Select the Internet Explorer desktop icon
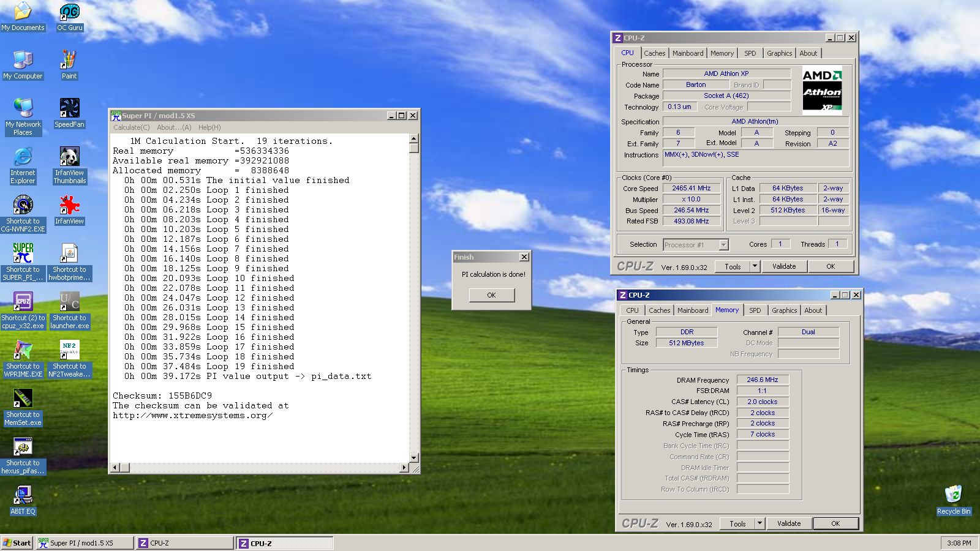Image resolution: width=980 pixels, height=551 pixels. [23, 166]
